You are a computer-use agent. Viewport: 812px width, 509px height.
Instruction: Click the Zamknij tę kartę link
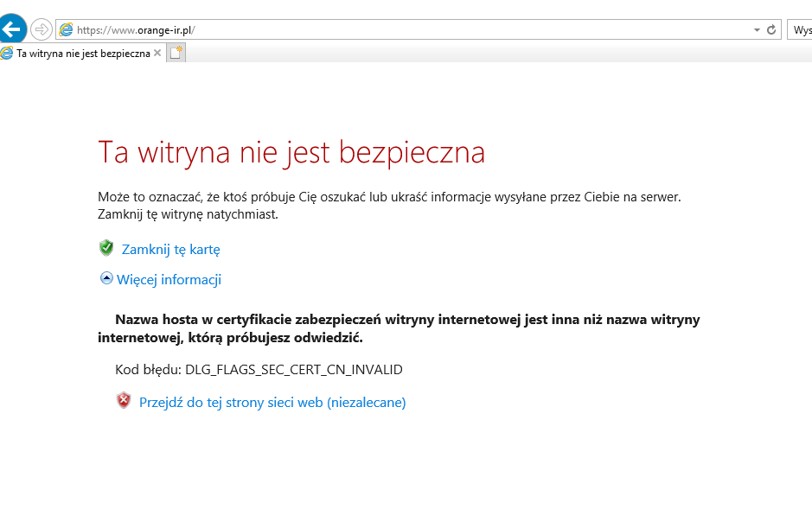point(170,249)
